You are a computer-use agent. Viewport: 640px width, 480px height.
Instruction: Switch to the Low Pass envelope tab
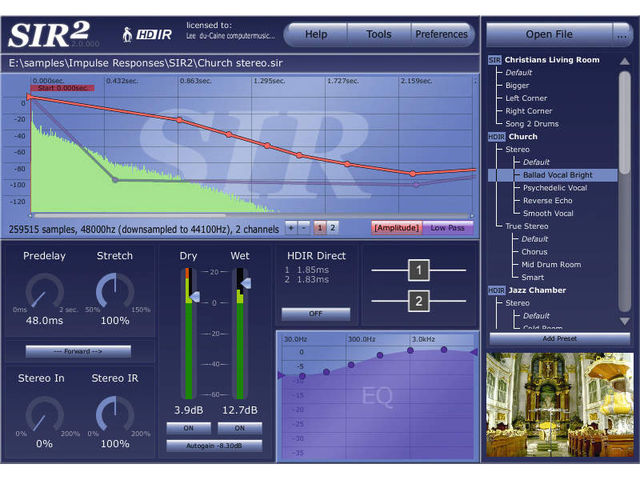click(447, 228)
